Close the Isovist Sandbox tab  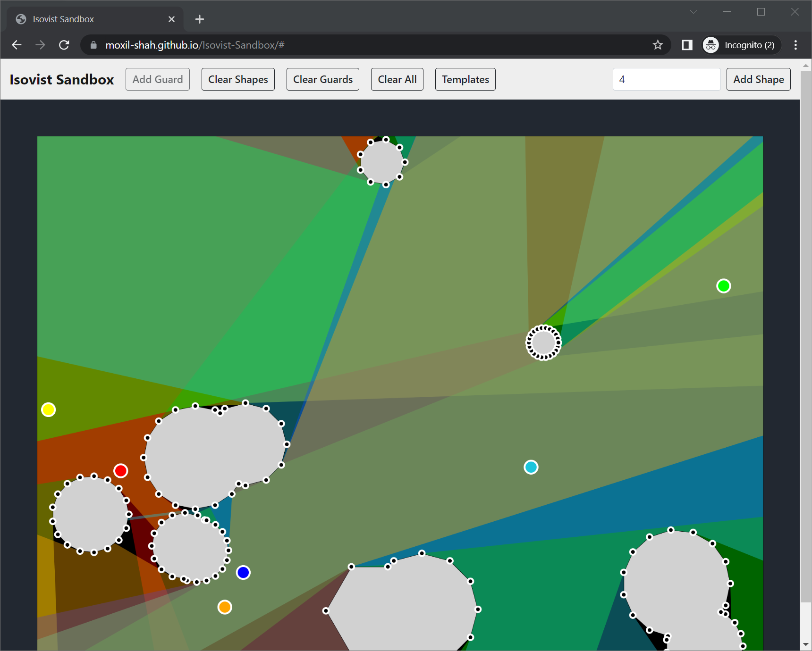[171, 19]
